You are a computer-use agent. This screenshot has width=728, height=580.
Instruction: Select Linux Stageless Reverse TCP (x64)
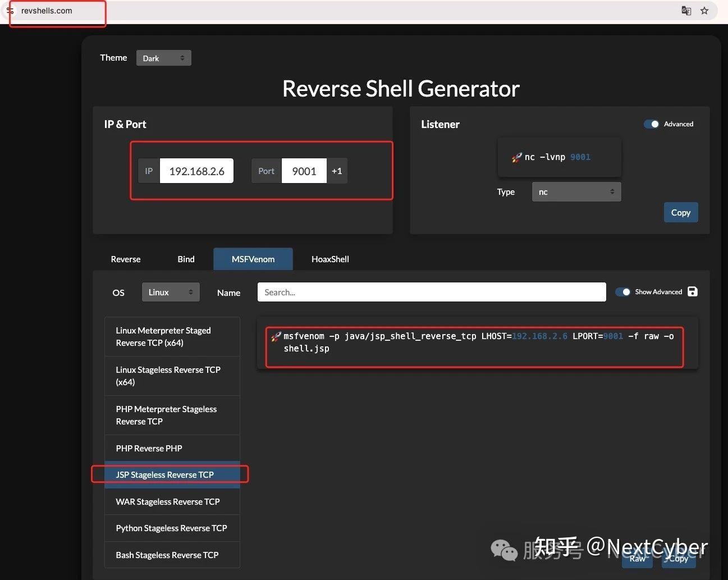172,376
